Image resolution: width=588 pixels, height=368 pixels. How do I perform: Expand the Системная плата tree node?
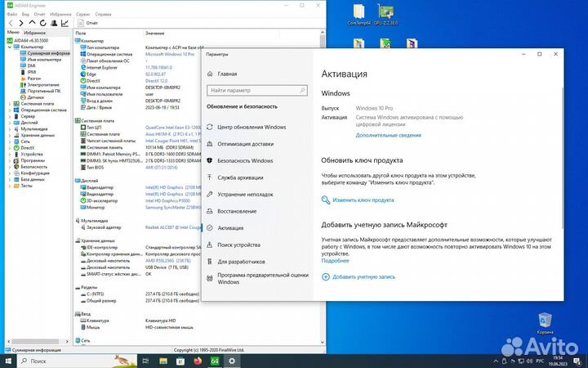click(10, 104)
